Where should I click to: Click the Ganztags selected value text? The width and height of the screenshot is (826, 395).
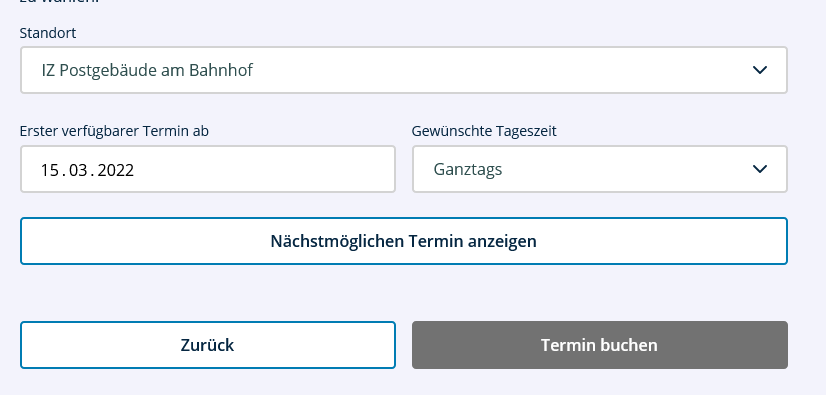click(x=468, y=170)
